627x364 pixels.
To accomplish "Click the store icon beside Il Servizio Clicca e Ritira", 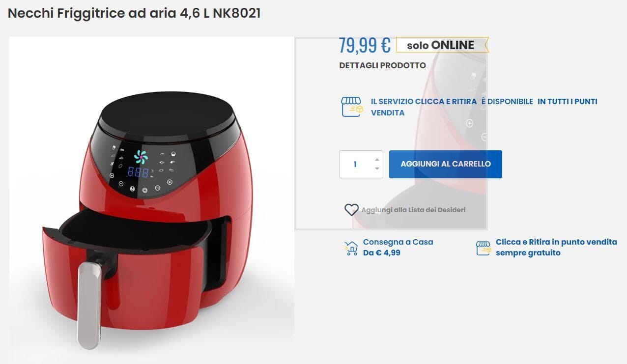I will tap(352, 107).
